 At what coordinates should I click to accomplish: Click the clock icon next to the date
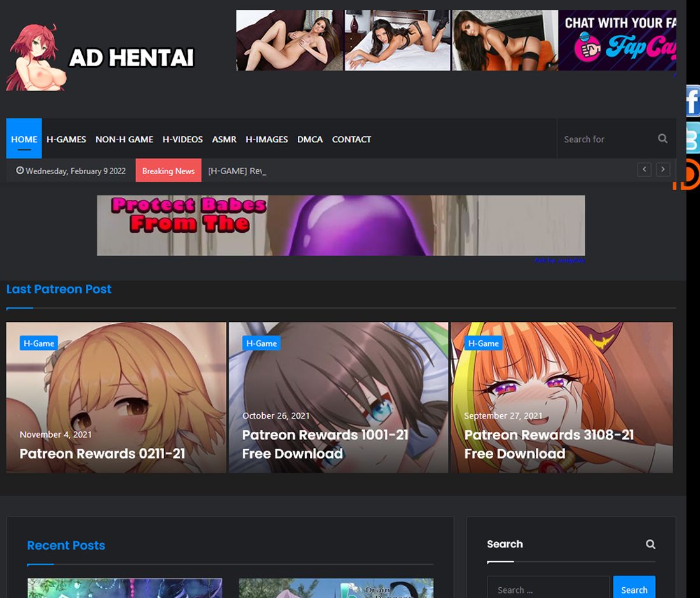point(19,170)
